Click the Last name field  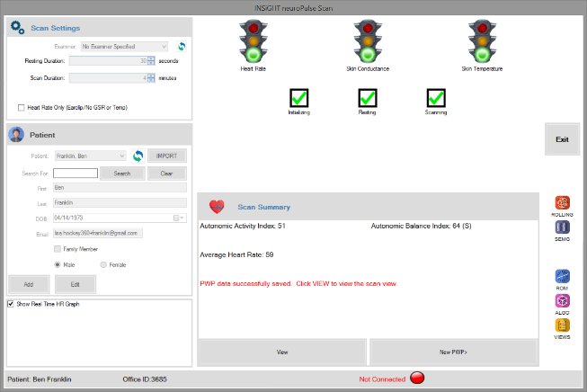120,202
